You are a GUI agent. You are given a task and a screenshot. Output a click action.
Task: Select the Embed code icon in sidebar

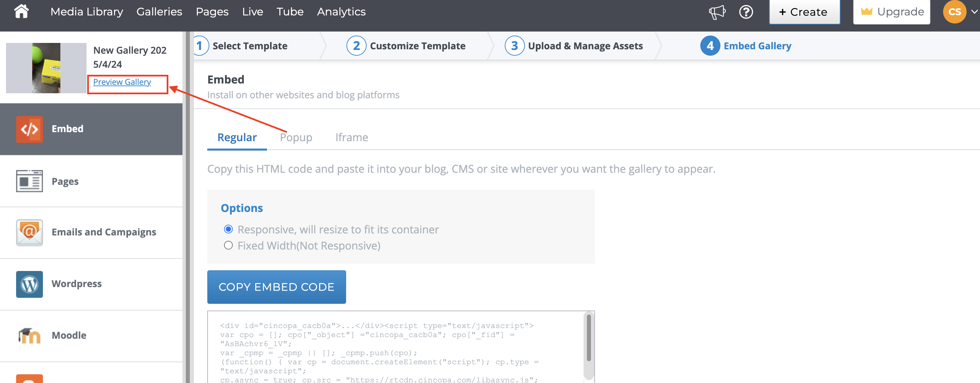click(x=29, y=129)
